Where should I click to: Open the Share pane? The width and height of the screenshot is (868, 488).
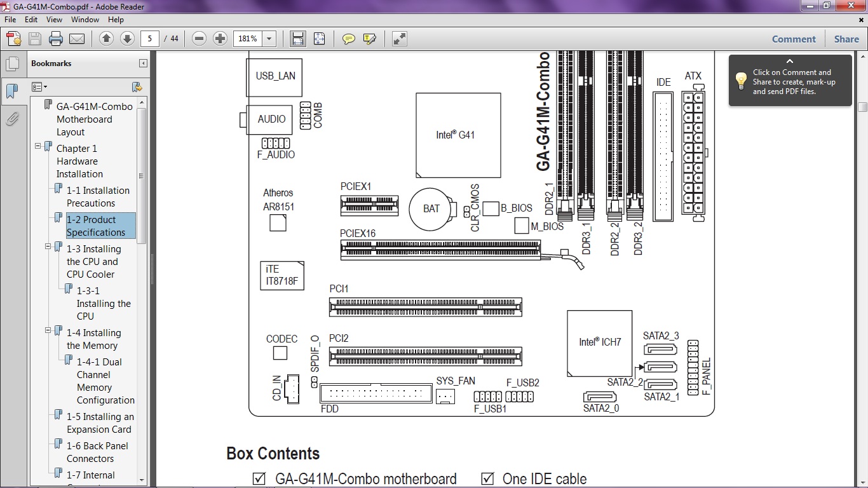pyautogui.click(x=846, y=39)
